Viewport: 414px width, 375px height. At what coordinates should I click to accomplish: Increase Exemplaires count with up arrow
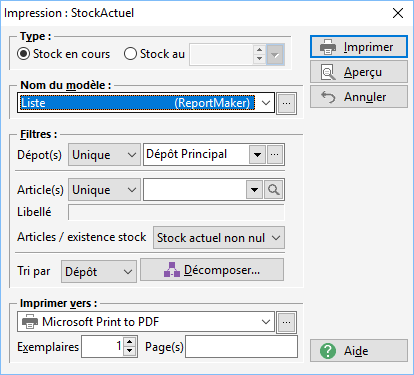(x=130, y=342)
